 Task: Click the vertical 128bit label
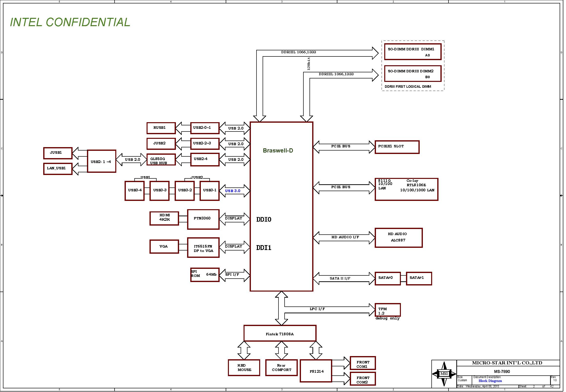point(309,64)
